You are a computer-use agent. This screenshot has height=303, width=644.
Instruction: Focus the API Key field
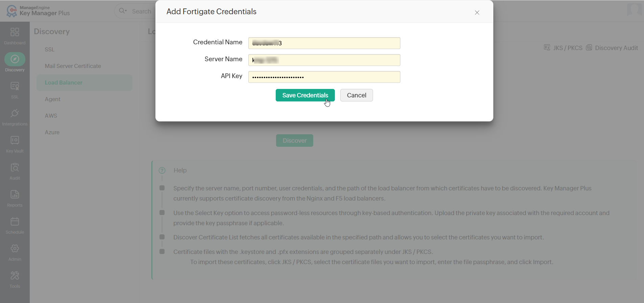tap(324, 77)
